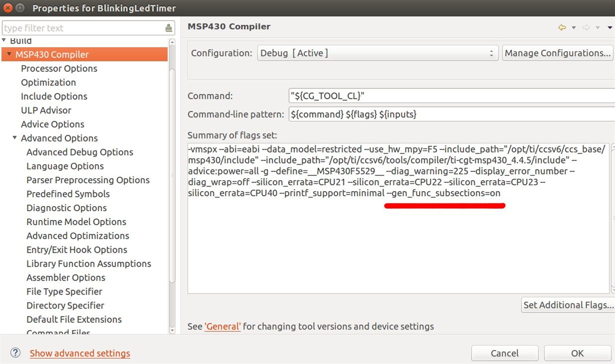This screenshot has height=364, width=615.
Task: Select Processor Options
Action: pos(59,68)
